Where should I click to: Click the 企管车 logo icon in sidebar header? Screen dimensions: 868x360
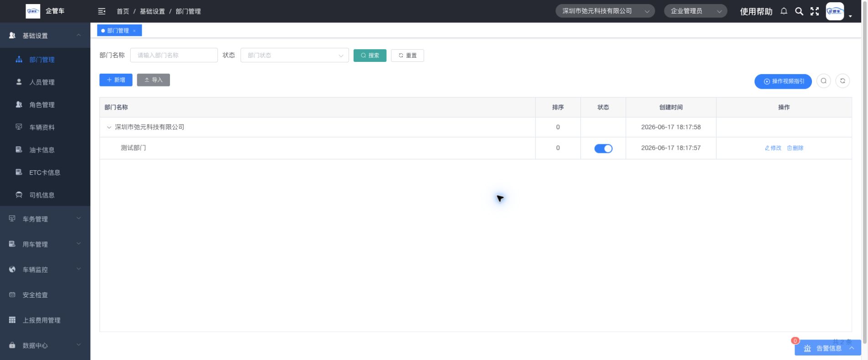click(33, 11)
